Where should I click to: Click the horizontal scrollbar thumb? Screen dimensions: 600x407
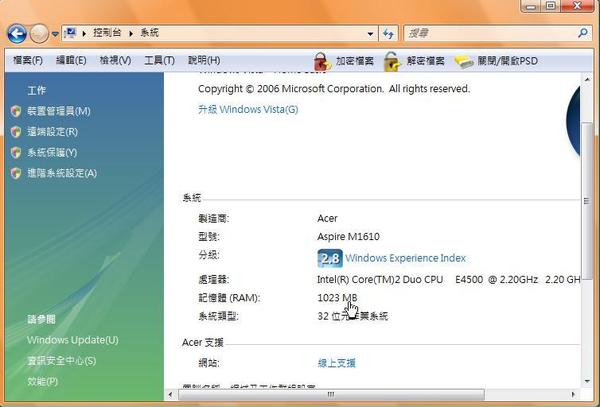click(x=331, y=394)
